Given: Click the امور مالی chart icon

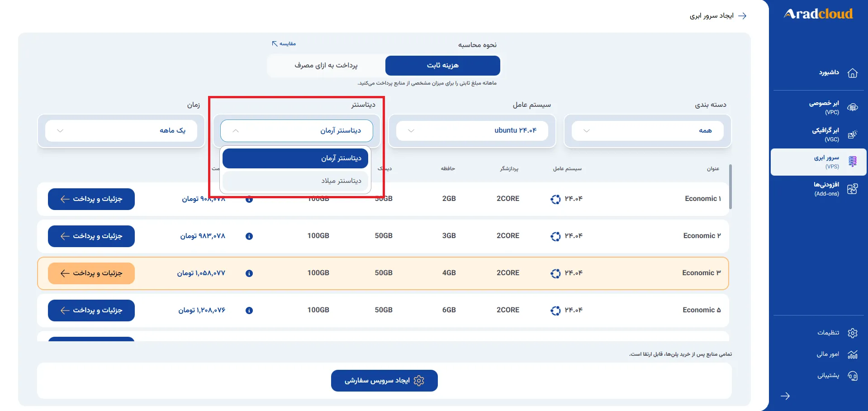Looking at the screenshot, I should 853,354.
